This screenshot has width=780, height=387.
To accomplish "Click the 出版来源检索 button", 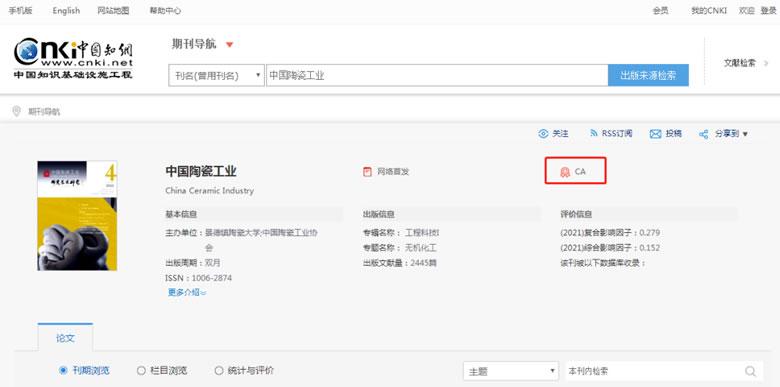I will pyautogui.click(x=648, y=75).
